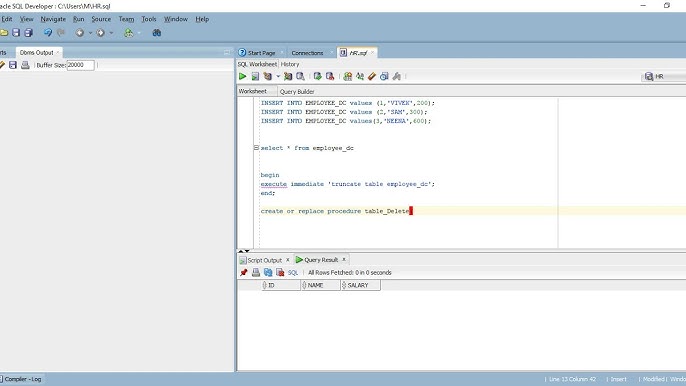Viewport: 686px width, 386px height.
Task: Open the Tools menu
Action: click(149, 19)
